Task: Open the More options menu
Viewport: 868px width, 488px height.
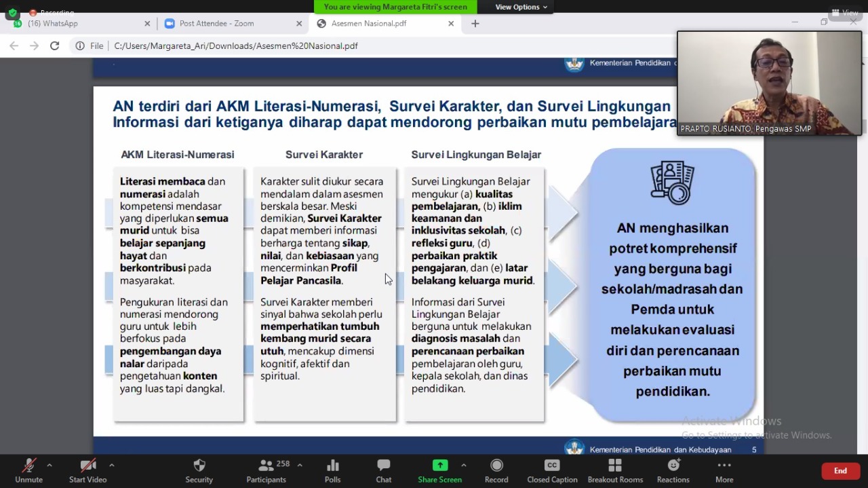Action: (724, 470)
